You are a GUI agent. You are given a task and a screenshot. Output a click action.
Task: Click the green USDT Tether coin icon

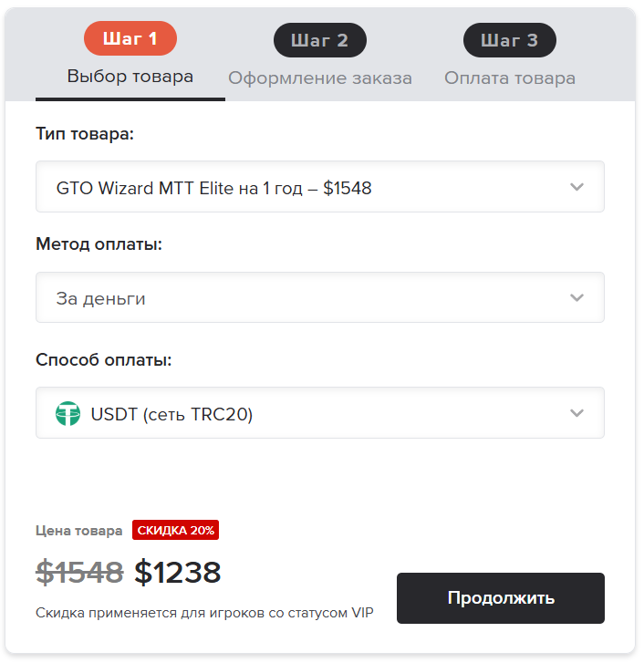(x=68, y=414)
